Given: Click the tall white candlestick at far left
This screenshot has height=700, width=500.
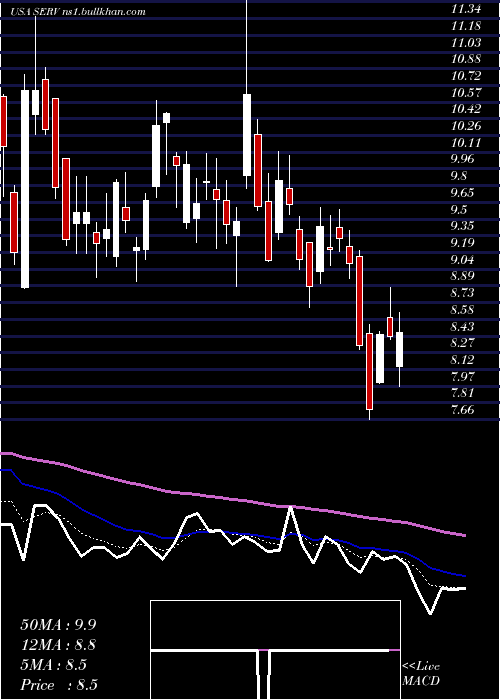Looking at the screenshot, I should click(25, 189).
